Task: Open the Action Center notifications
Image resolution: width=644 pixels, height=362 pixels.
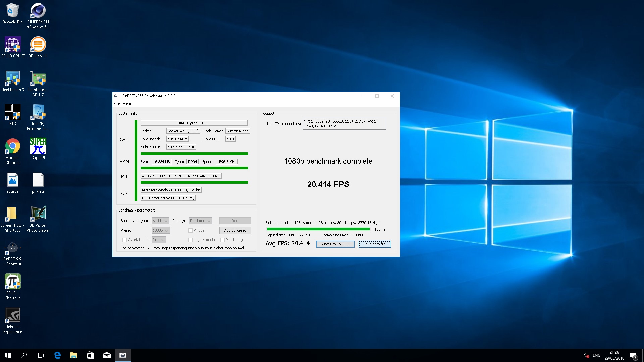Action: pos(633,355)
